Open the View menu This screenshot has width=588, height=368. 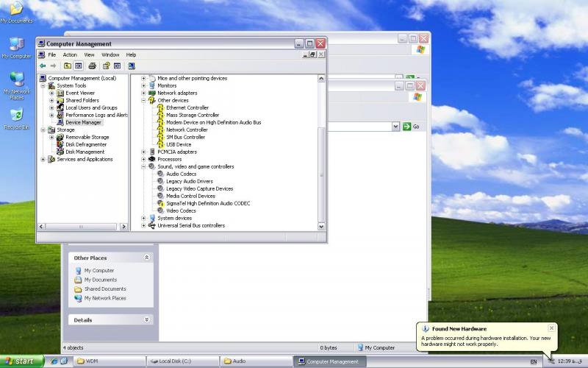[x=89, y=54]
